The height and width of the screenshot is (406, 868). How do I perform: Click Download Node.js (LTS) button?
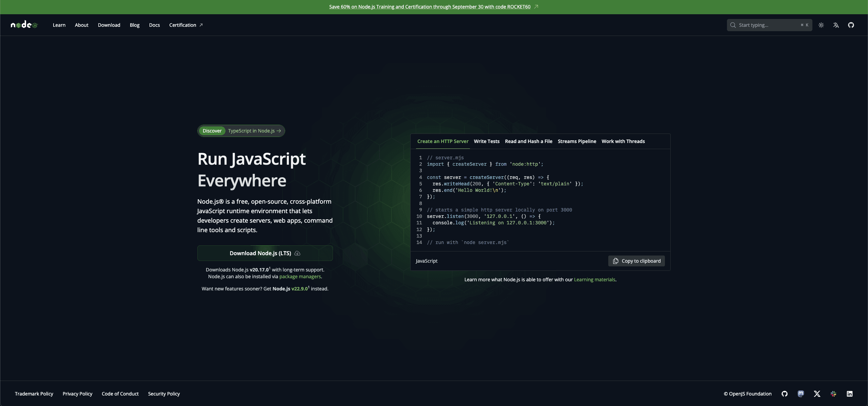coord(265,253)
